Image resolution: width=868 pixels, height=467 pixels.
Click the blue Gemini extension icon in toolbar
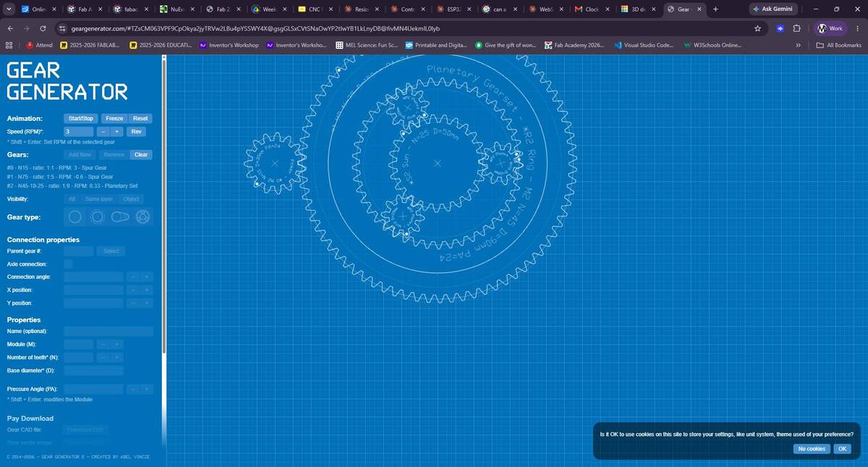tap(780, 28)
